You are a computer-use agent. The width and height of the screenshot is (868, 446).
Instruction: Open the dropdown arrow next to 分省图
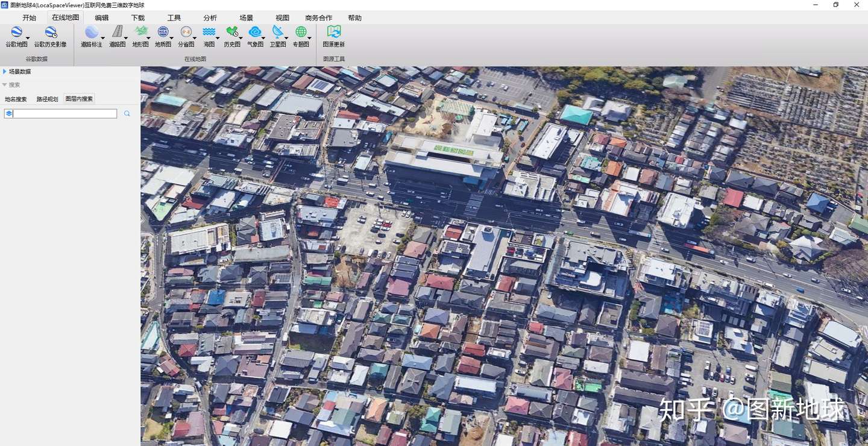point(195,39)
